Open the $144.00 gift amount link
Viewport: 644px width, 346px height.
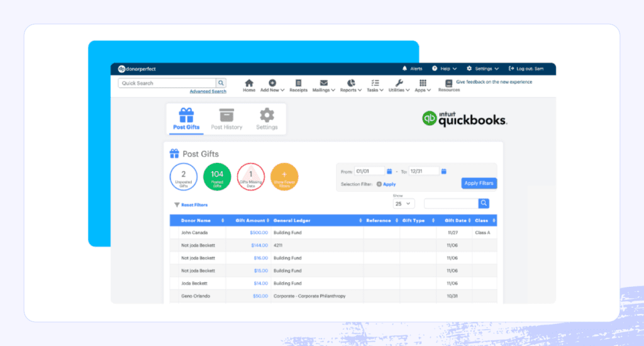tap(259, 245)
